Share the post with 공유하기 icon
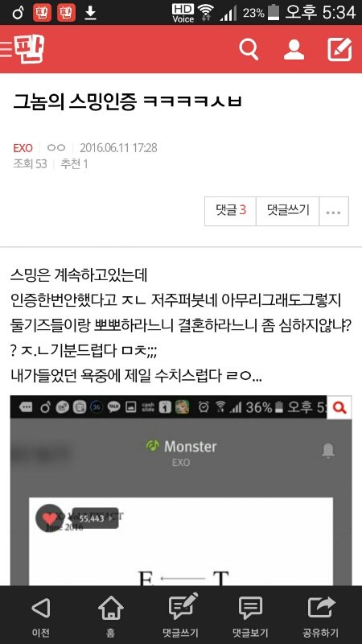The image size is (362, 644). [x=320, y=615]
